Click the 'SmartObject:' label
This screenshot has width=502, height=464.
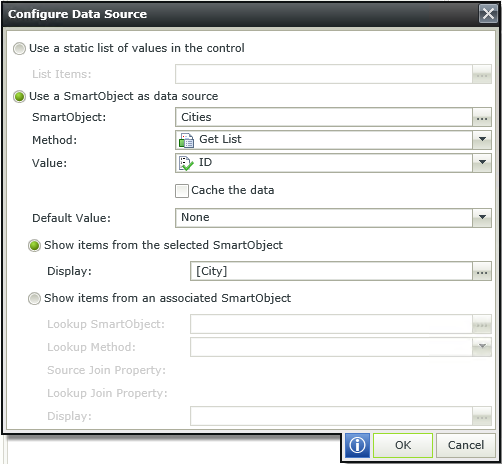(69, 117)
